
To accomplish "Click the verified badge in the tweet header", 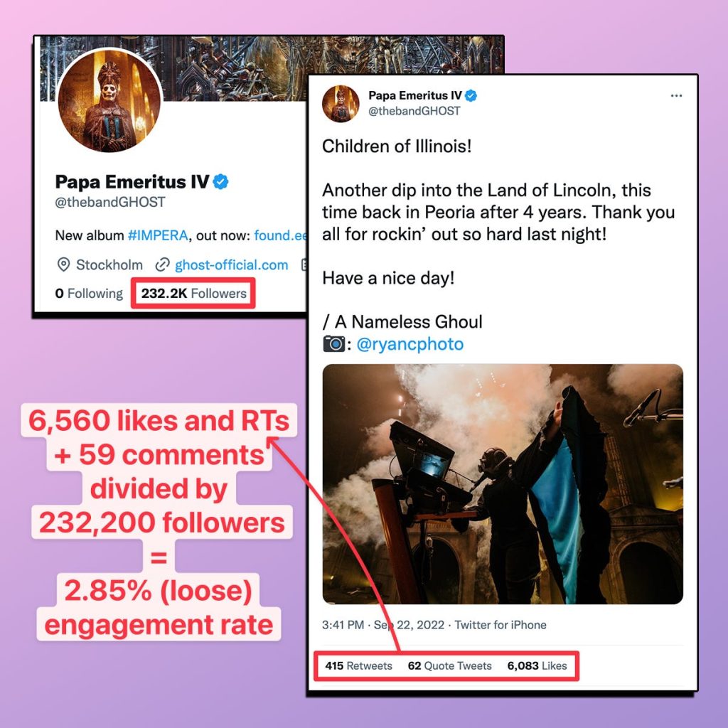I will click(x=471, y=96).
